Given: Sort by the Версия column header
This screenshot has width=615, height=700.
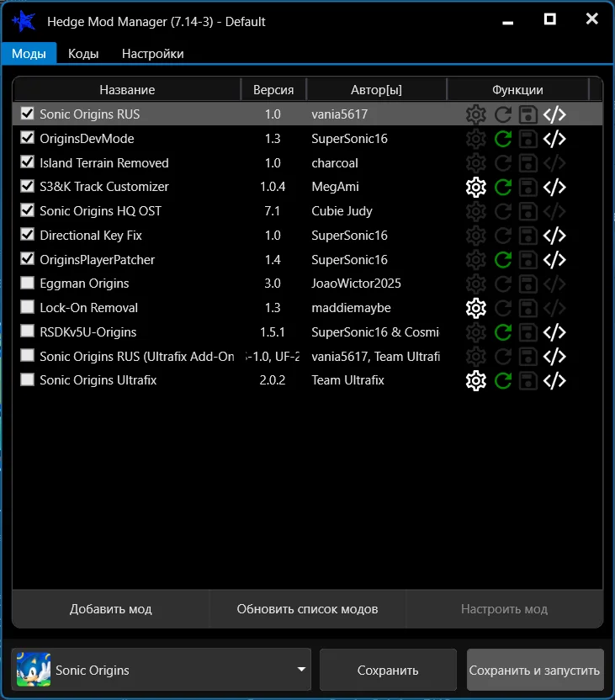Looking at the screenshot, I should [x=273, y=90].
